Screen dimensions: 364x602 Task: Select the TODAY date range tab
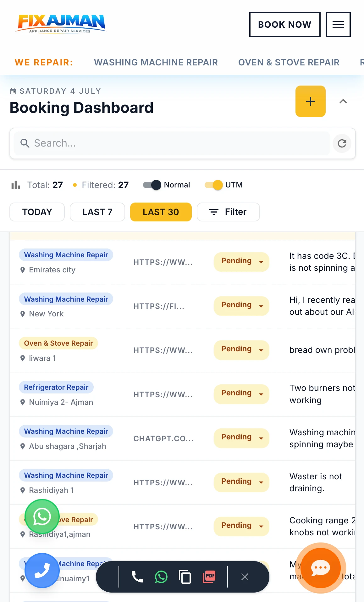click(37, 212)
